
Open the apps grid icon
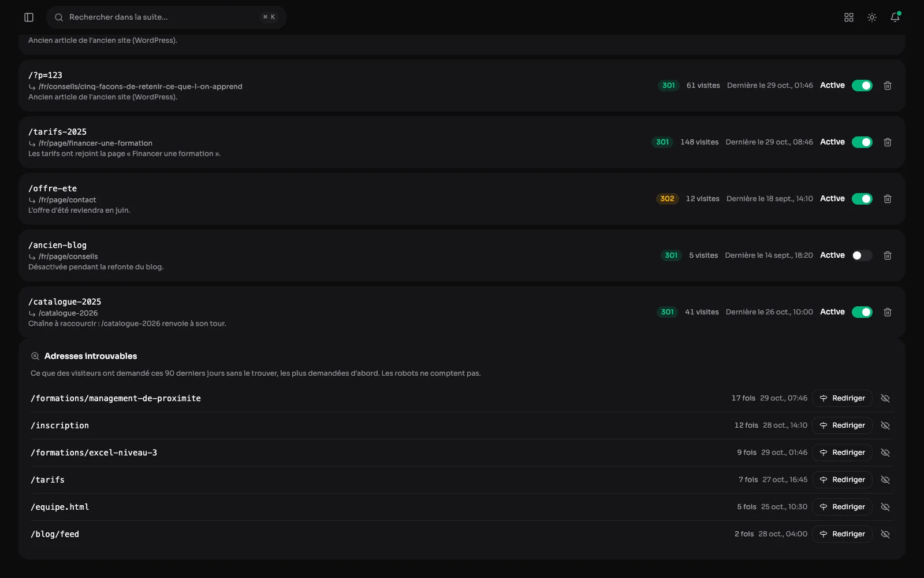tap(849, 17)
